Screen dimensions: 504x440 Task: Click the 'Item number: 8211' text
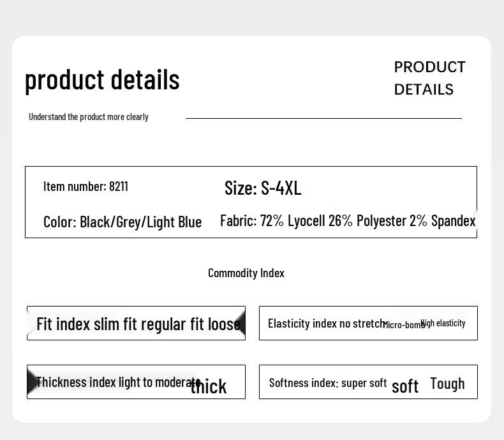[x=85, y=186]
